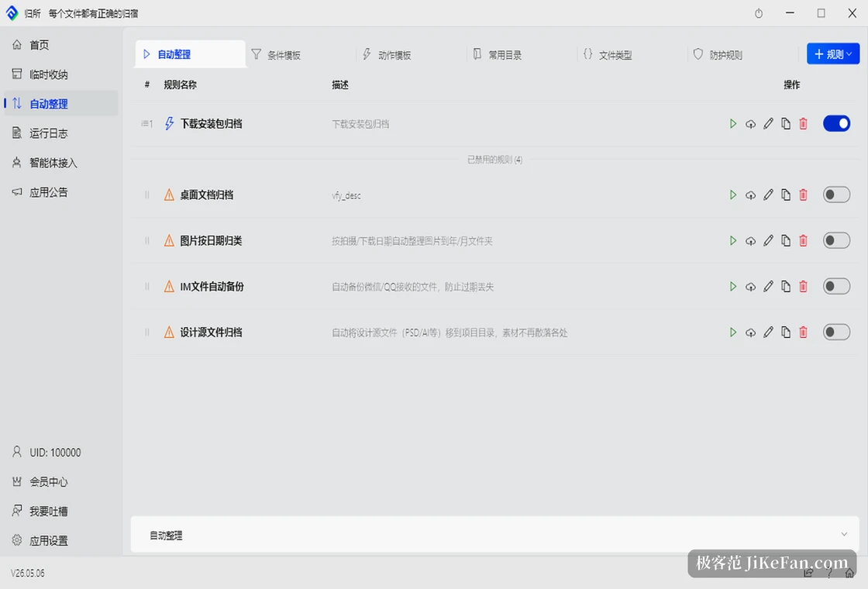Run the 桌面文档归档 rule now

click(x=733, y=195)
